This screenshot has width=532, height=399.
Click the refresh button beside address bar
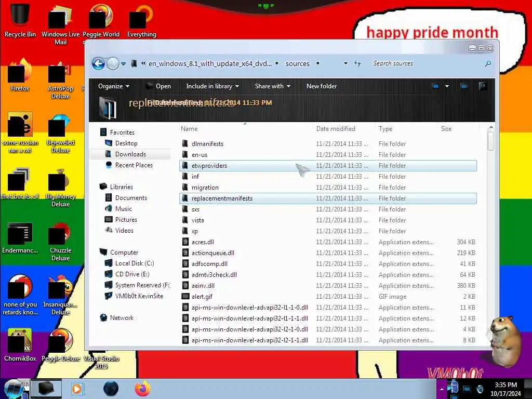(x=357, y=63)
